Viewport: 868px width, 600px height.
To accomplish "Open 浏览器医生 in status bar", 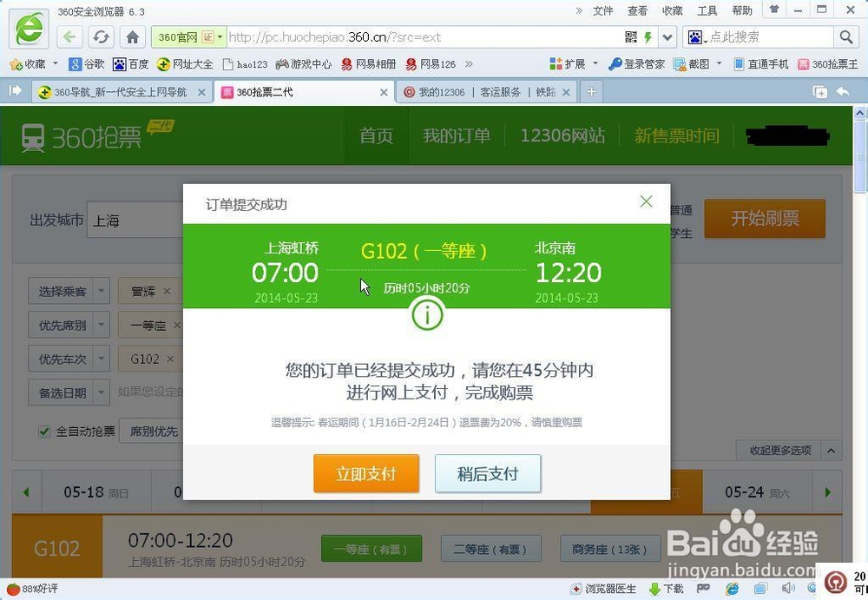I will [x=603, y=589].
